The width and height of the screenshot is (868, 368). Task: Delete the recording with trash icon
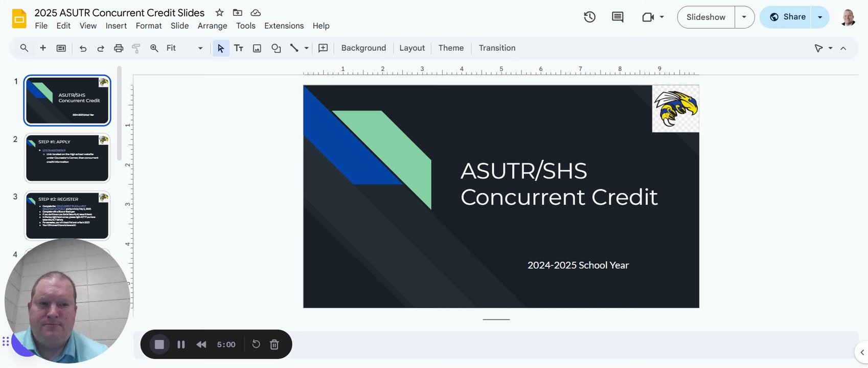click(x=275, y=344)
